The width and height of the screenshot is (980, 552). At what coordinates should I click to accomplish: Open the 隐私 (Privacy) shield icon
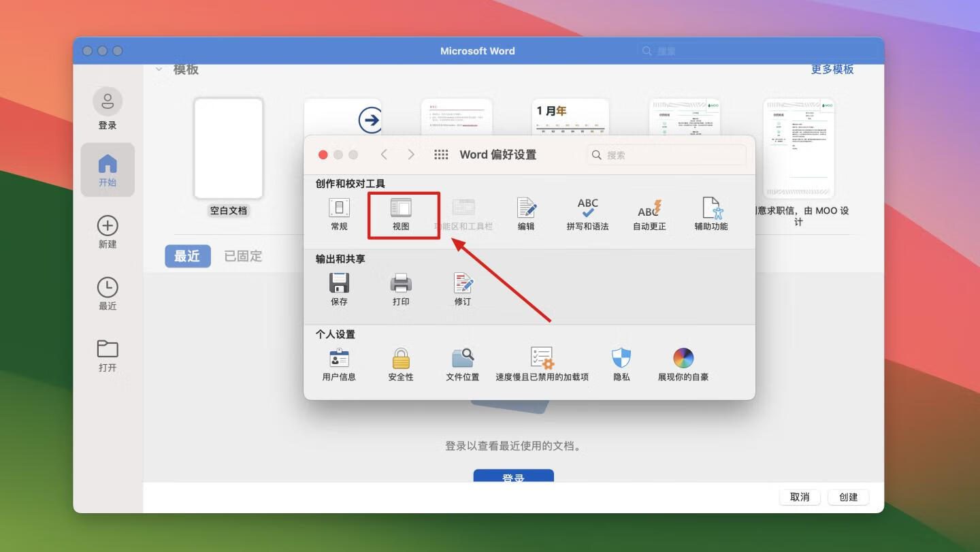[x=621, y=359]
